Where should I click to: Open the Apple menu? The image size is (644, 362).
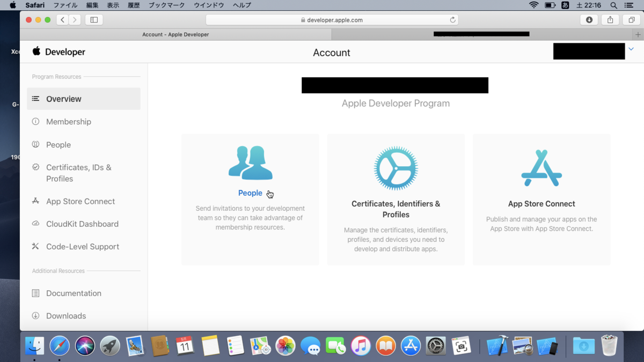12,5
